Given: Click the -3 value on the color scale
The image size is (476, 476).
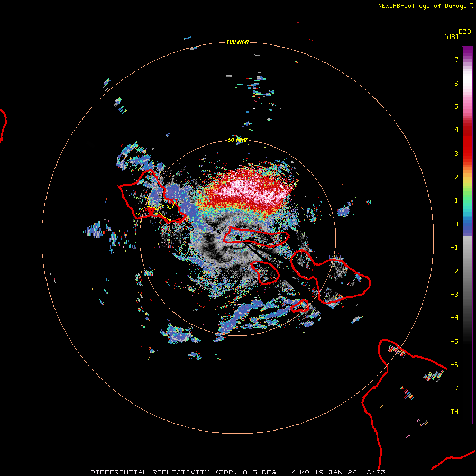Looking at the screenshot, I should (x=454, y=295).
